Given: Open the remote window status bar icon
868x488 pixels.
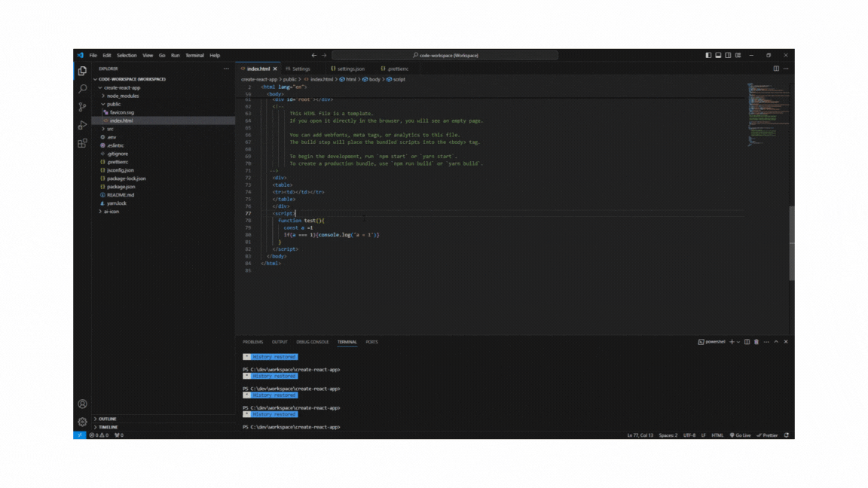Looking at the screenshot, I should coord(80,435).
